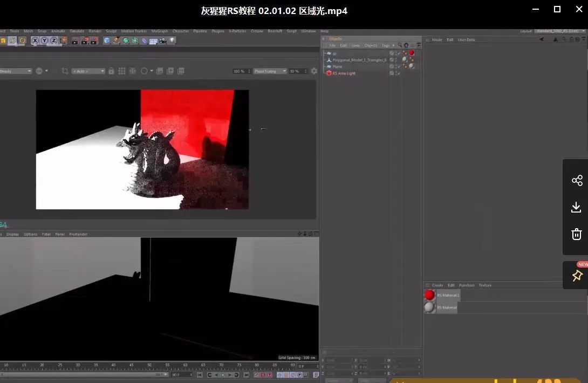The image size is (588, 383).
Task: Open the Beauty AOV dropdown
Action: point(16,71)
